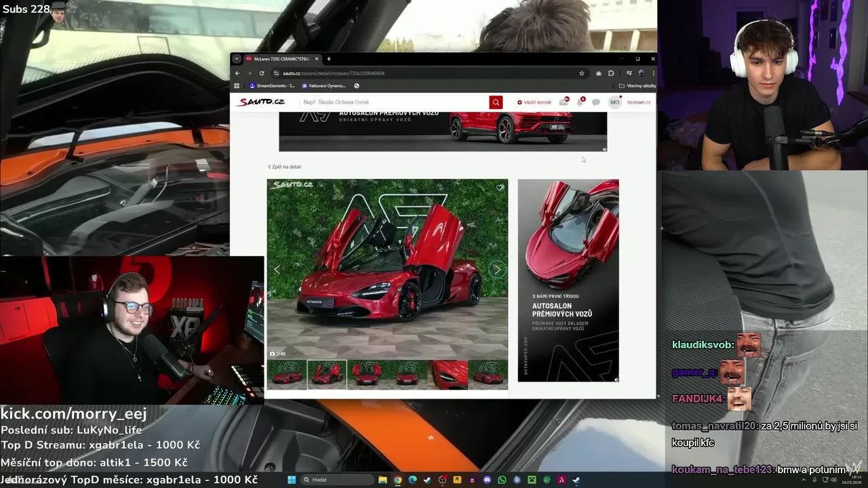The image size is (868, 488).
Task: Click Zpět na detail link
Action: click(285, 167)
